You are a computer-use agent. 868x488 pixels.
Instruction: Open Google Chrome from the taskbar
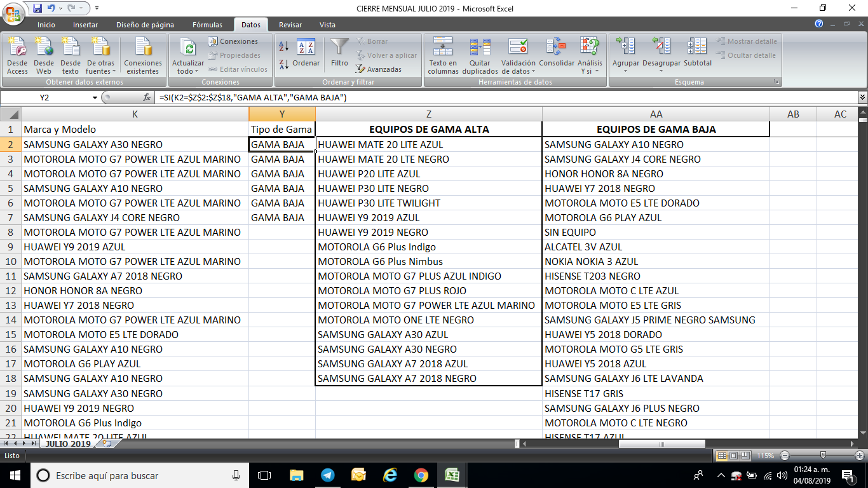pos(421,475)
